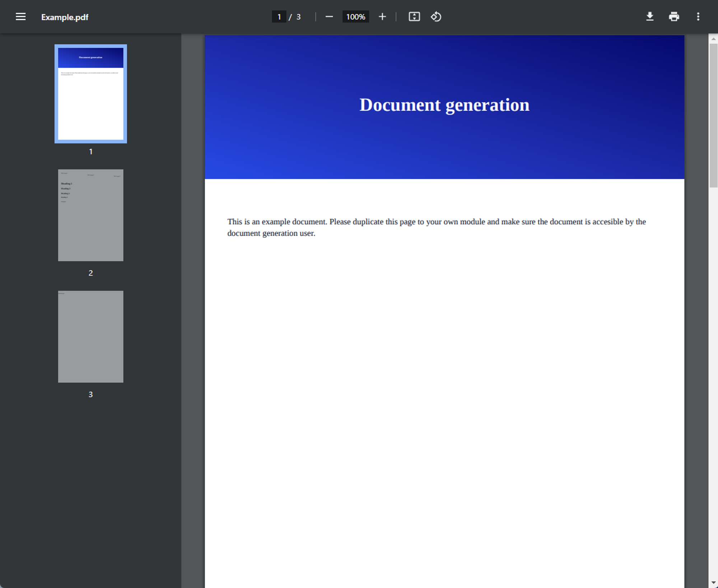718x588 pixels.
Task: Toggle the sidebar with the hamburger menu icon
Action: [x=20, y=17]
